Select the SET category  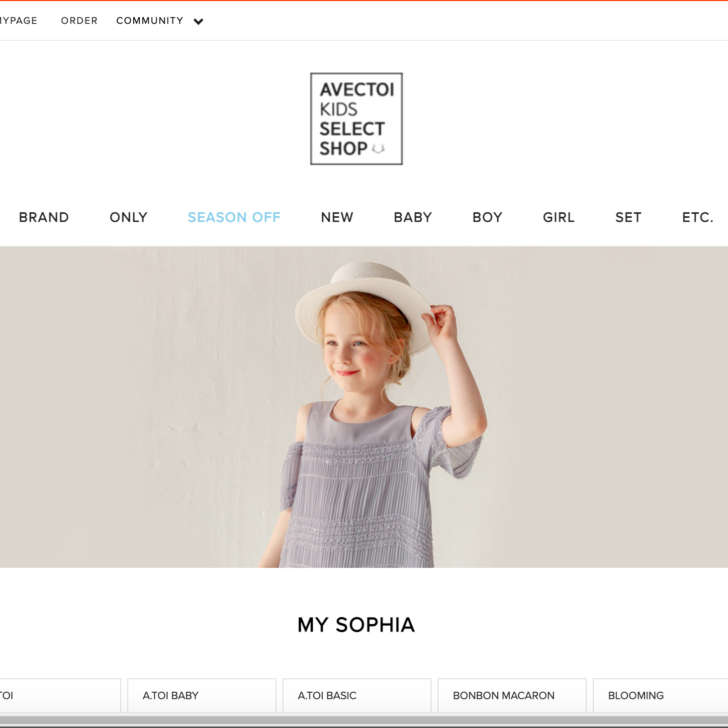[x=628, y=217]
